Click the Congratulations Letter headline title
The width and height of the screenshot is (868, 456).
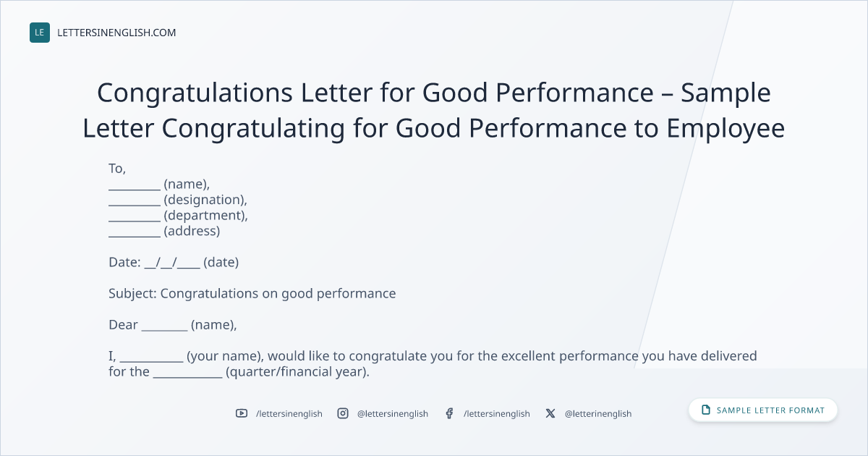(x=434, y=111)
